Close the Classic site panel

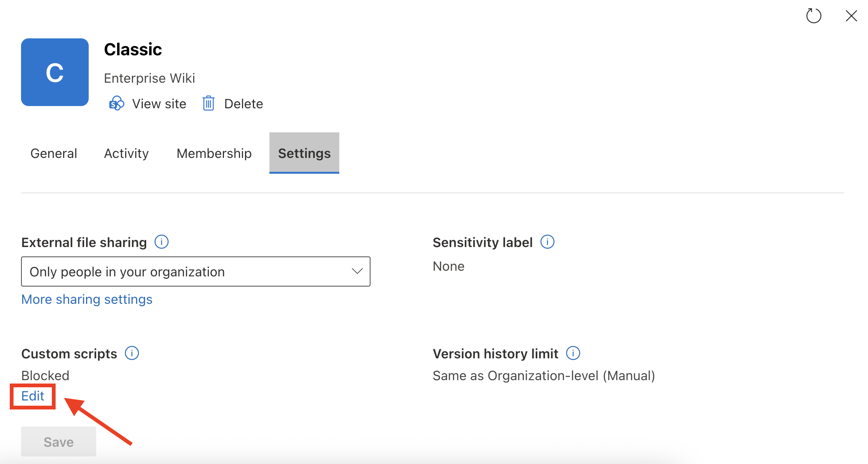(x=851, y=16)
